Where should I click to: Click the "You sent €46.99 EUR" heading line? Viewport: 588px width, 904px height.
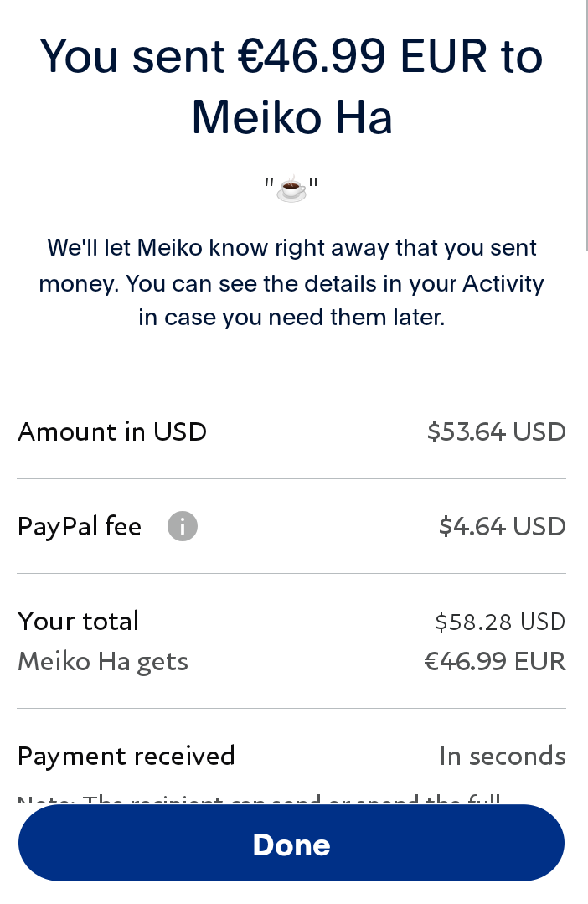(291, 57)
